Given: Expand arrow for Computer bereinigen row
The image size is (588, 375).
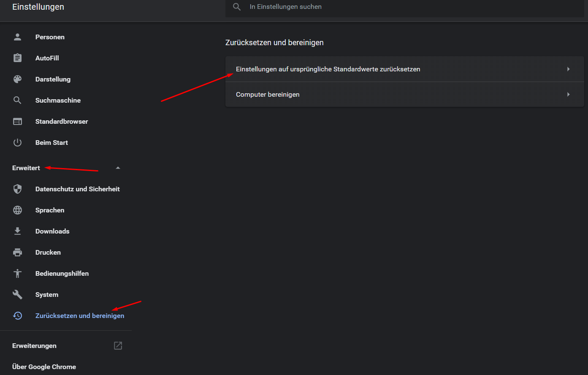Looking at the screenshot, I should point(568,94).
